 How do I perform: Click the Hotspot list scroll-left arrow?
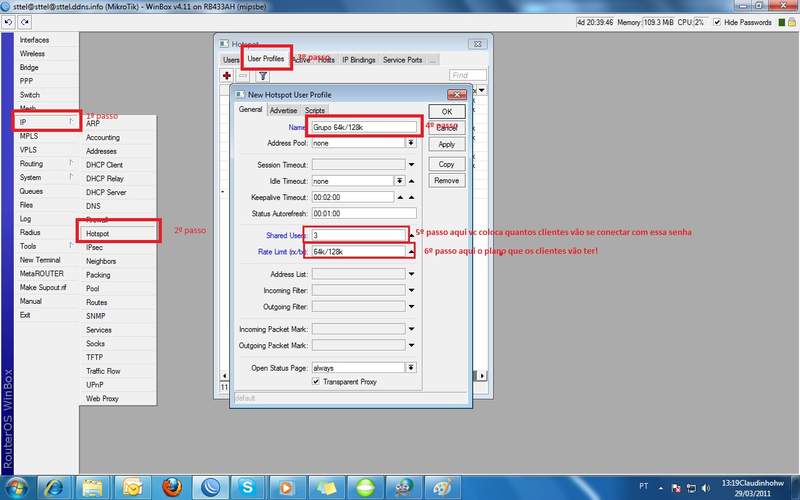(x=224, y=376)
